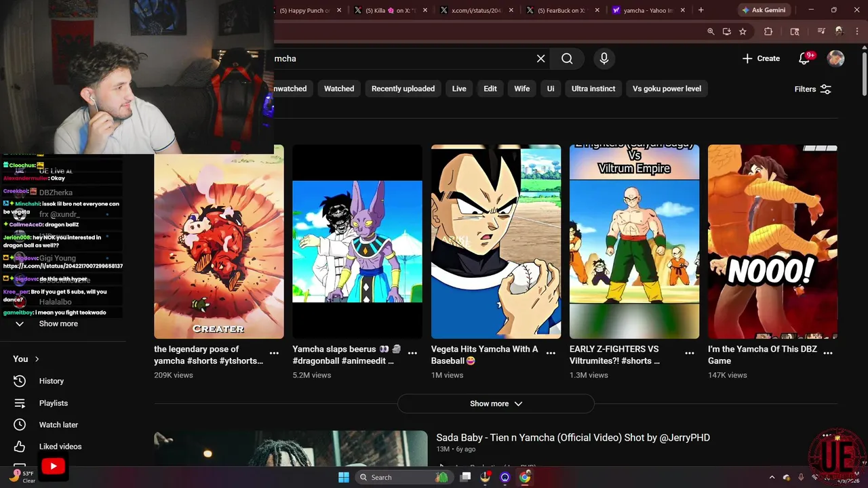Open 'Sada Baby - Tien n Yamcha' video title
The width and height of the screenshot is (868, 488).
tap(573, 438)
